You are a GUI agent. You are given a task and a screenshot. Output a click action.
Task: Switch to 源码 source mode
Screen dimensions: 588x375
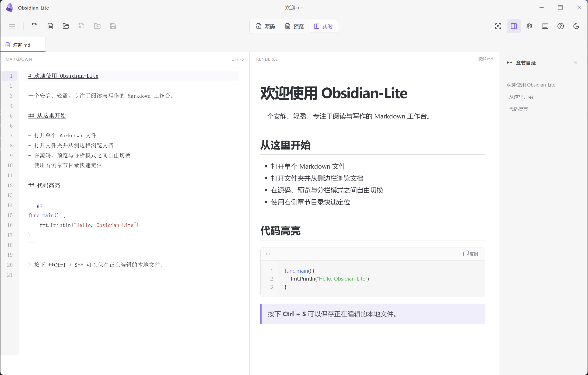pos(266,26)
